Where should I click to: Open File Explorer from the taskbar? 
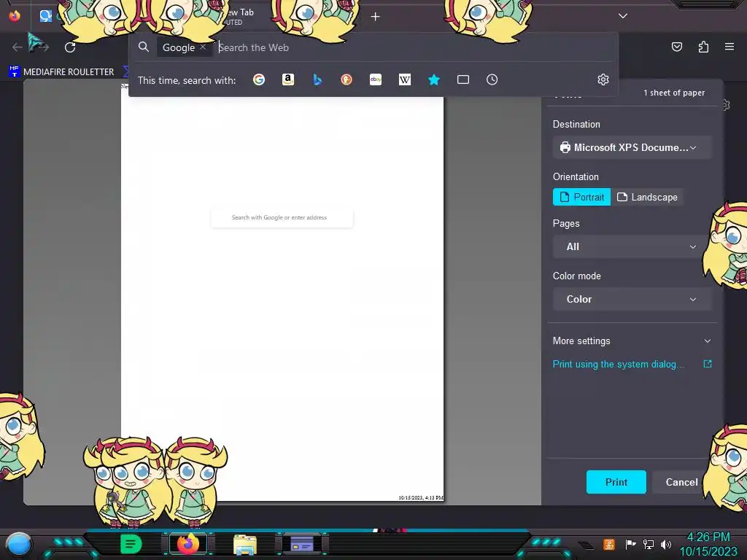[x=245, y=544]
